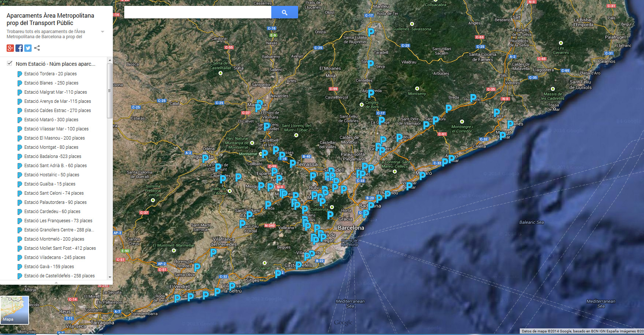Screen dimensions: 644x335
Task: Open Estació Granollers Centre entry
Action: click(x=59, y=230)
